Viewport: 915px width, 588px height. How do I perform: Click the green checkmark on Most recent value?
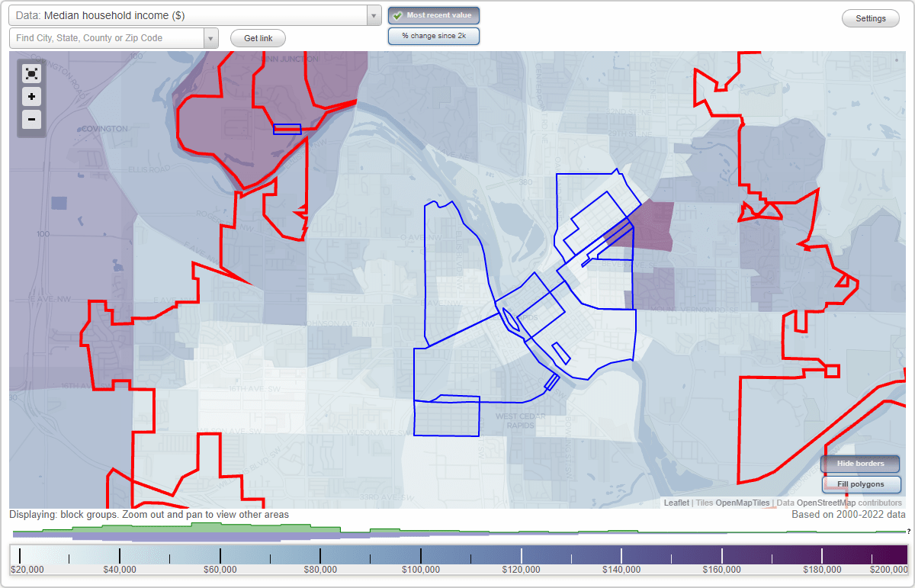pos(399,14)
